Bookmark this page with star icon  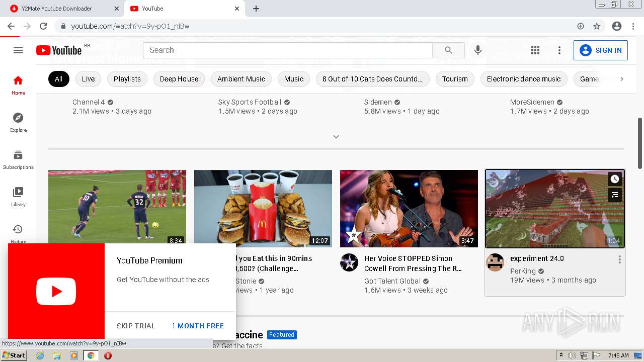[597, 26]
